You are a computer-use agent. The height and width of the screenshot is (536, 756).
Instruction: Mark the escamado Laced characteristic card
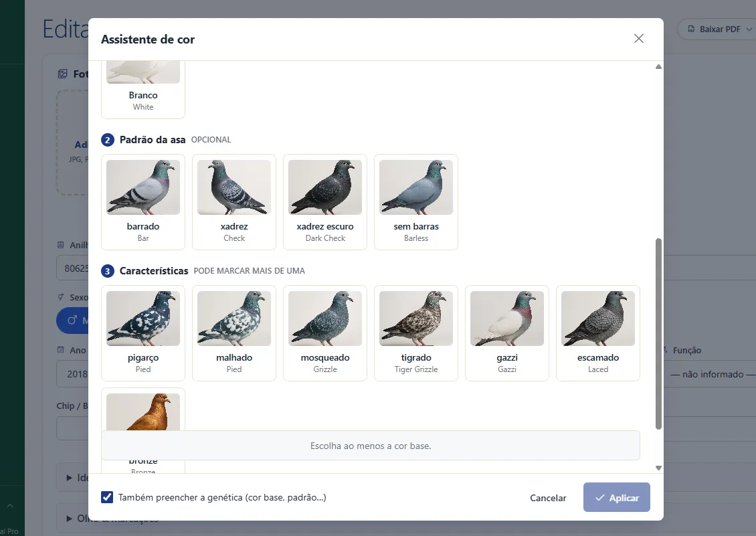tap(598, 333)
